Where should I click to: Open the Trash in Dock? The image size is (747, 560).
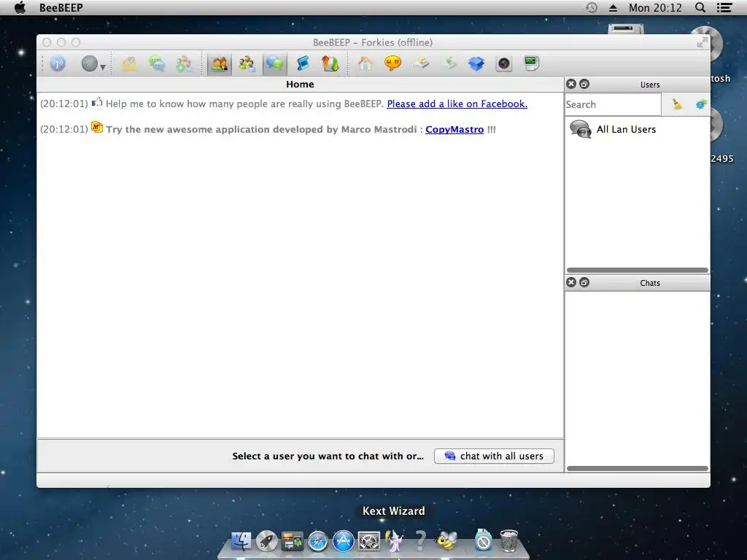[508, 541]
